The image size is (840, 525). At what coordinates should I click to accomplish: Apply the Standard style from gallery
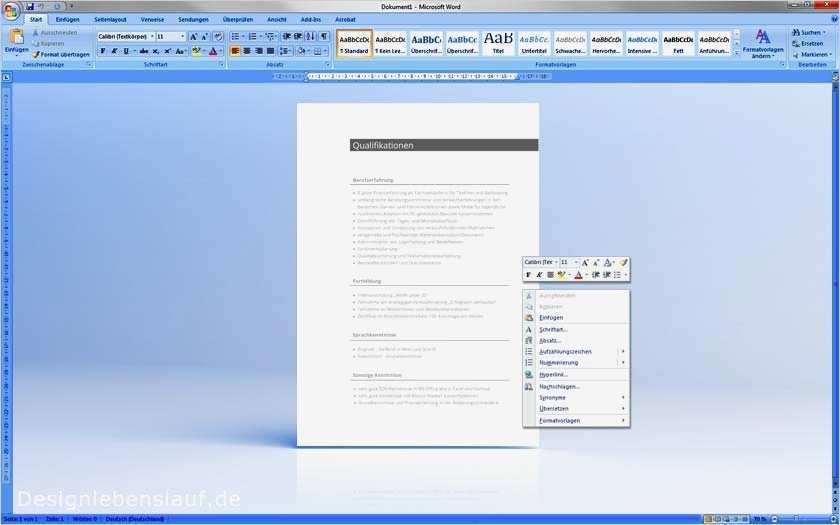point(354,43)
